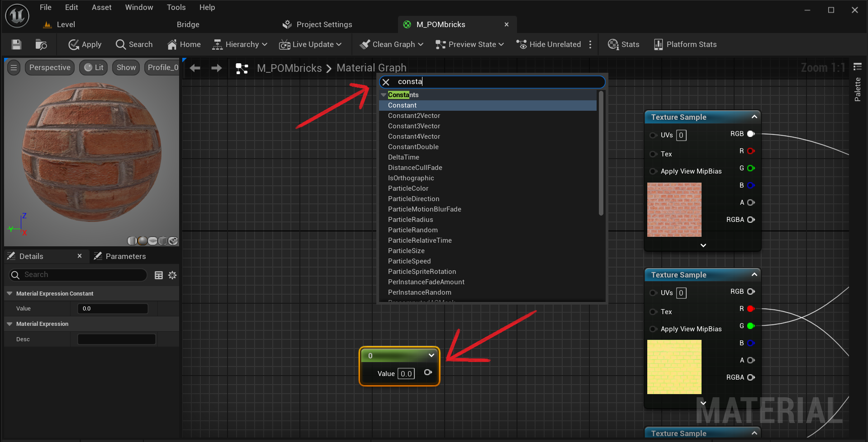868x442 pixels.
Task: Open the Perspective view dropdown
Action: pos(49,67)
